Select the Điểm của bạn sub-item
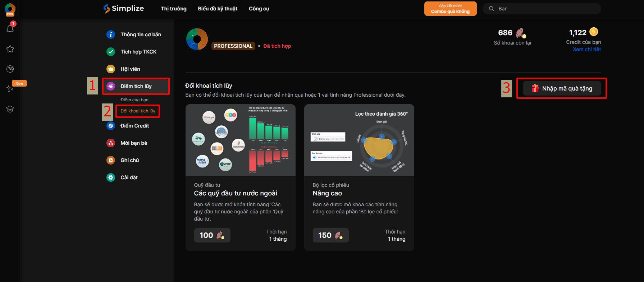Image resolution: width=644 pixels, height=282 pixels. (x=134, y=100)
